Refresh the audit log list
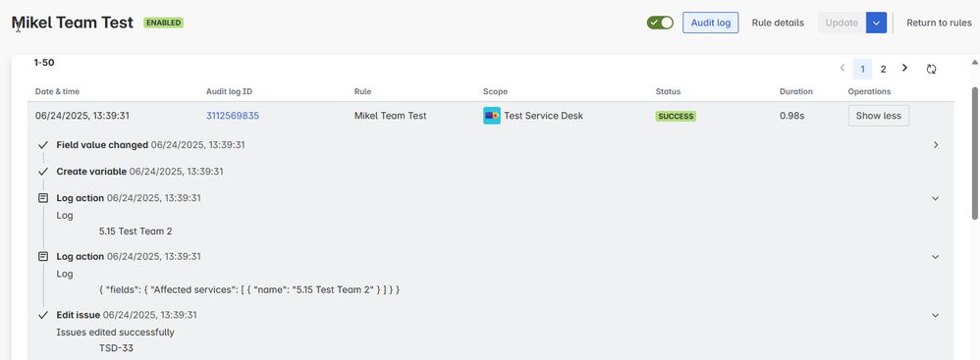980x360 pixels. [x=931, y=70]
